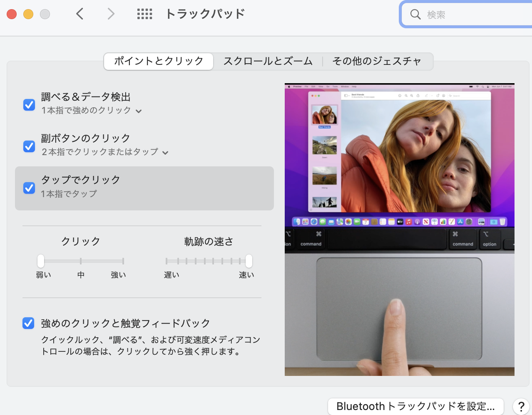Turn off 強めのクリックと触覚フィードバック
The image size is (532, 415).
28,323
